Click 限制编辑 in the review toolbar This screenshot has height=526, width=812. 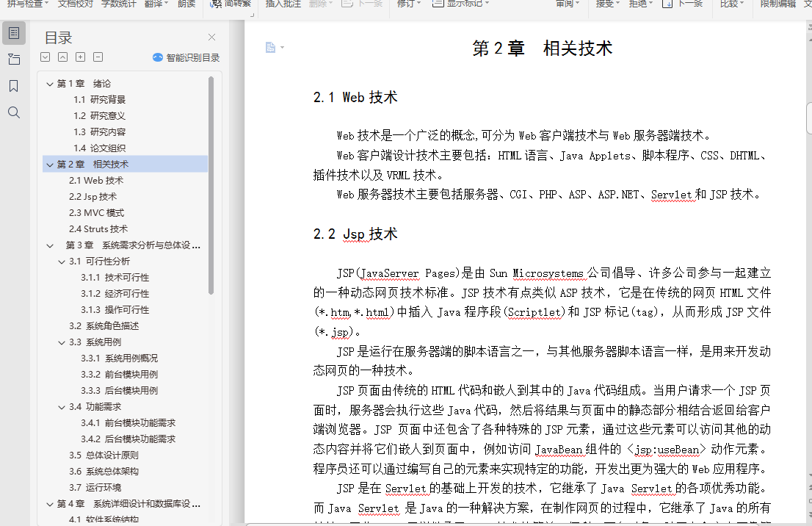coord(777,4)
